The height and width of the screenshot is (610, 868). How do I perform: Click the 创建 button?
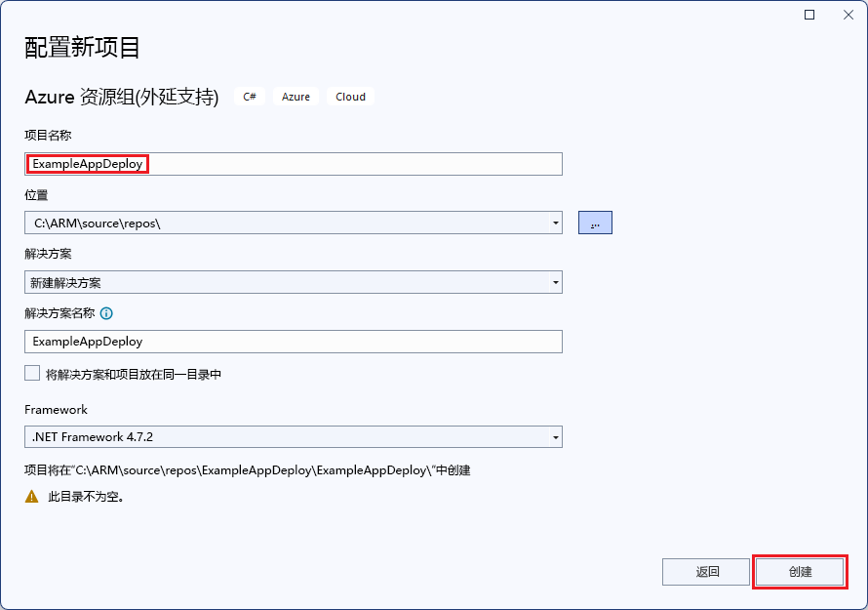pos(800,572)
